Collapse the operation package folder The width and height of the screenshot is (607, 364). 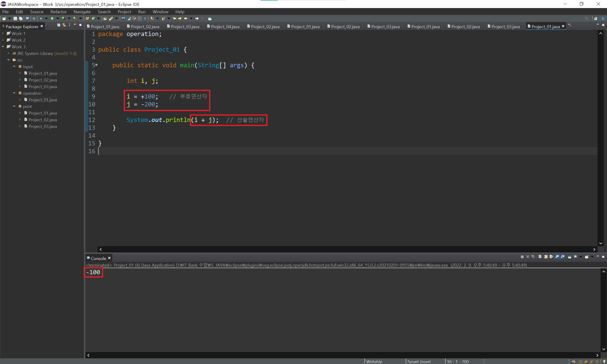[x=14, y=93]
